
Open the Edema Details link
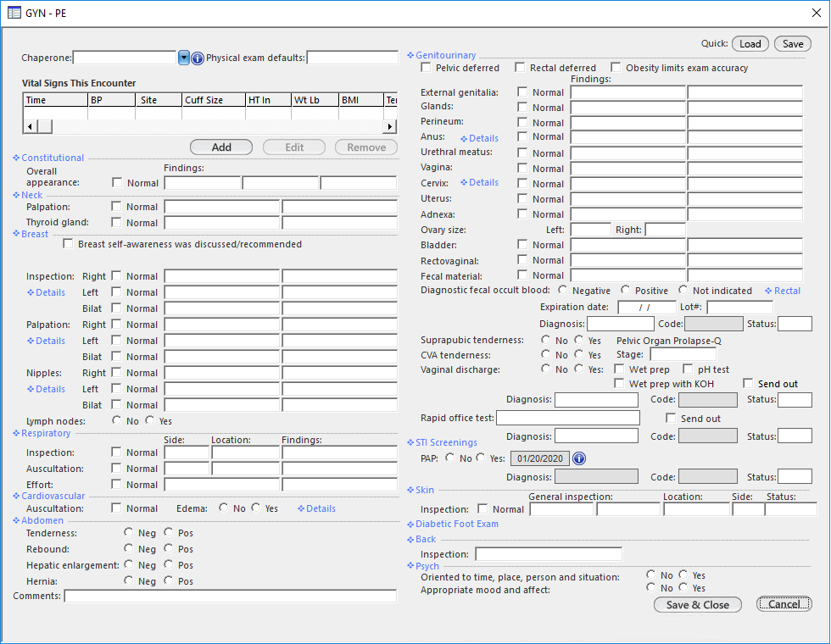coord(316,509)
